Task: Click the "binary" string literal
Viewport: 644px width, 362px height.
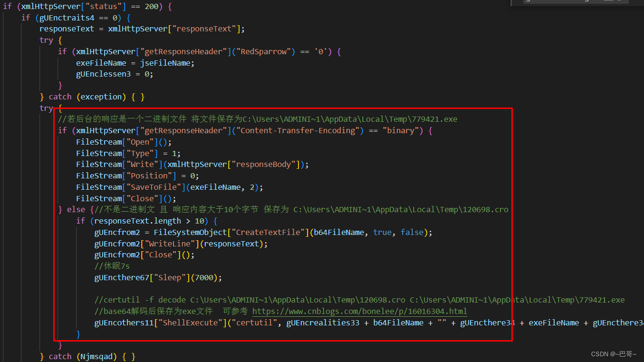Action: tap(400, 130)
